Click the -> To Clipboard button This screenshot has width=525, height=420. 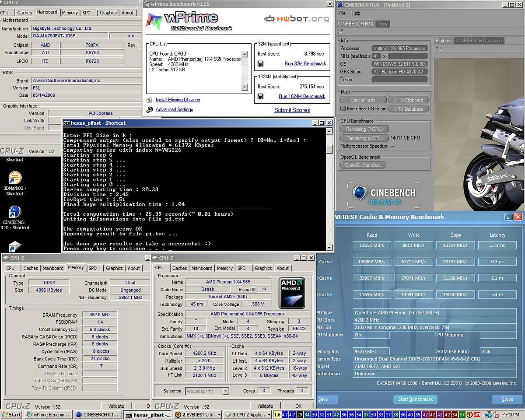click(x=408, y=100)
